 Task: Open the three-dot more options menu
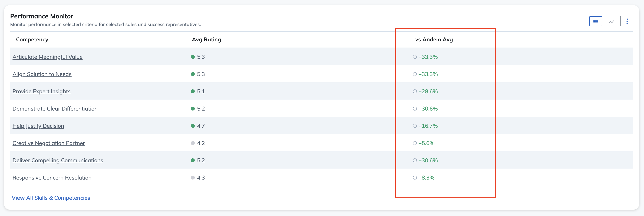coord(627,21)
